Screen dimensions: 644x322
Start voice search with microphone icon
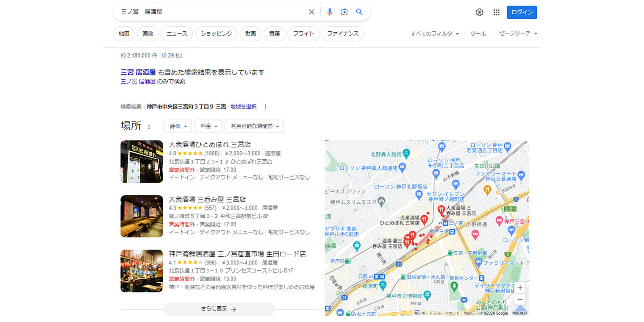pos(330,12)
